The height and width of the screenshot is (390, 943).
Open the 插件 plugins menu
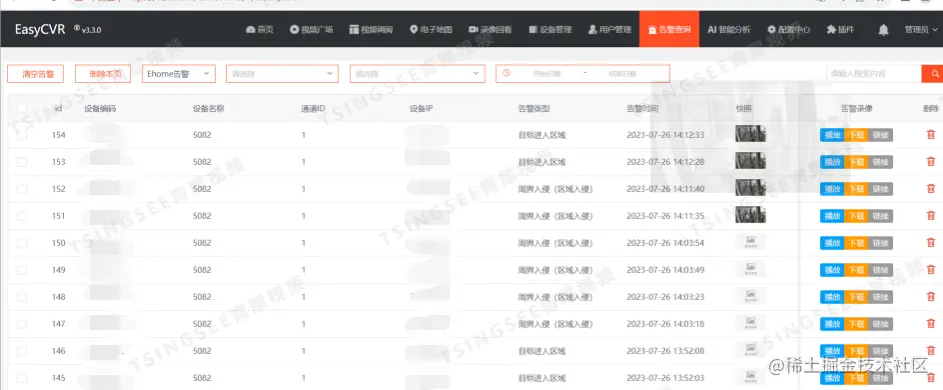tap(840, 29)
